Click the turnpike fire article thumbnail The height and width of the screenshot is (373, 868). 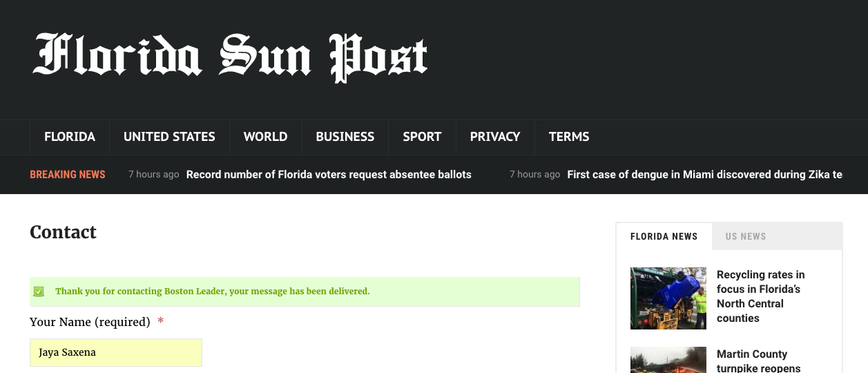pos(668,360)
